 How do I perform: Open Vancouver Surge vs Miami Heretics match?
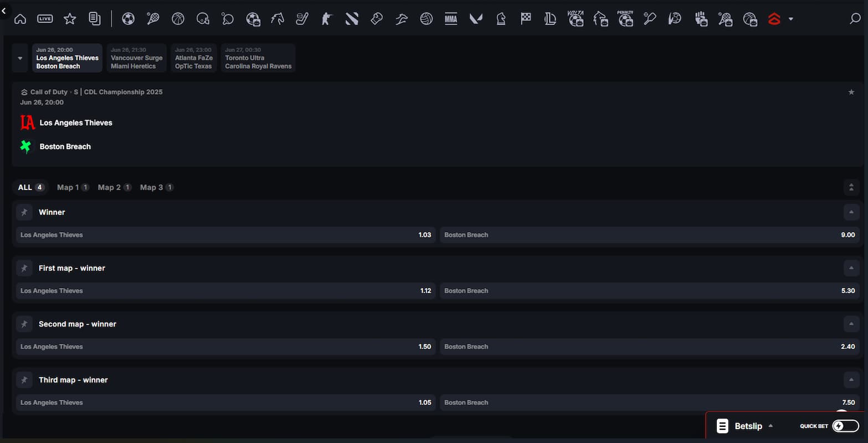(137, 58)
